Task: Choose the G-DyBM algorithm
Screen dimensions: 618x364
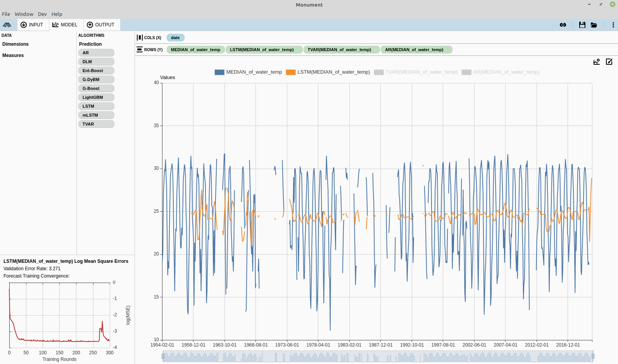Action: tap(96, 79)
